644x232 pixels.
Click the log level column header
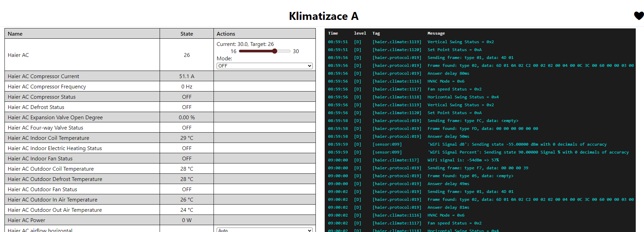coord(360,33)
